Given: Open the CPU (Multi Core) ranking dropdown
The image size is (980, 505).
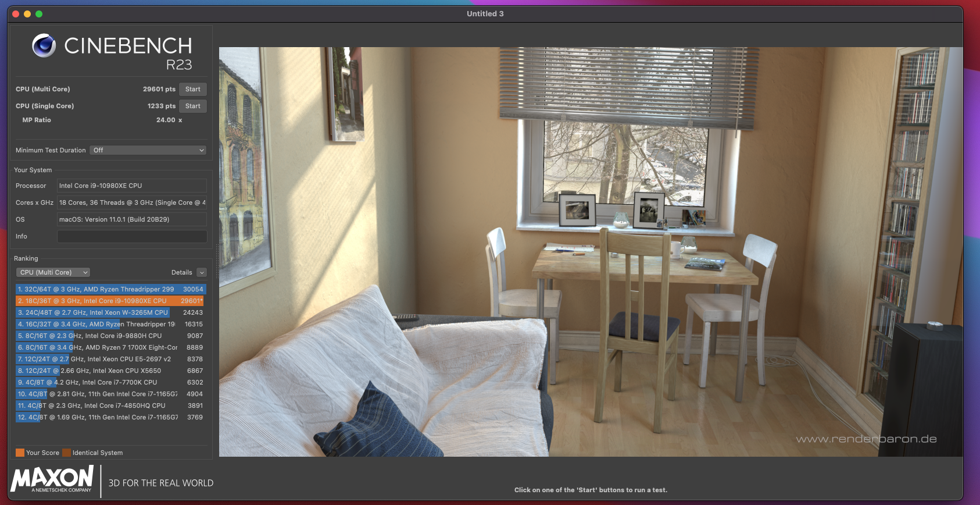Looking at the screenshot, I should (x=53, y=272).
